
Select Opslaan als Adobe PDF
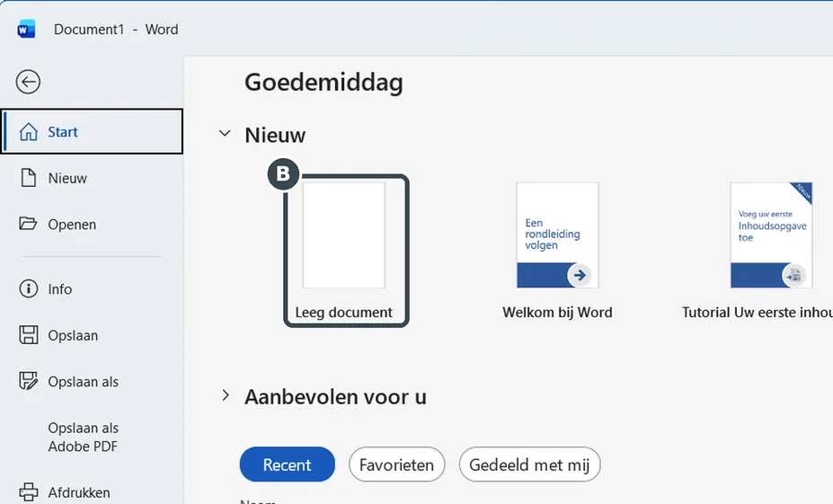click(x=92, y=438)
